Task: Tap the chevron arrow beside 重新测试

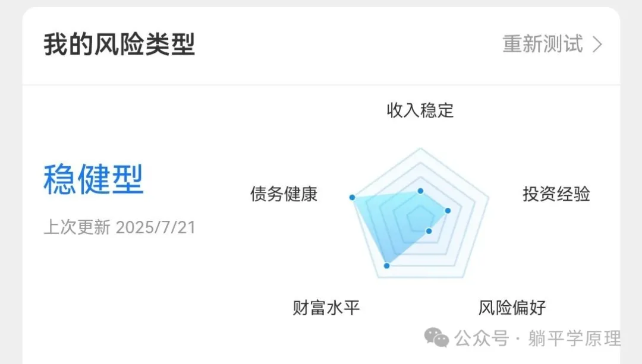Action: tap(598, 44)
